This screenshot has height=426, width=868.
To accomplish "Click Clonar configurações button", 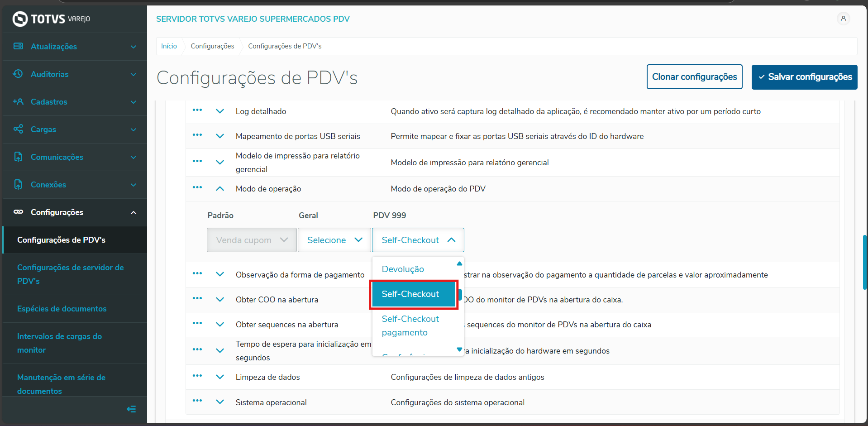I will [695, 77].
